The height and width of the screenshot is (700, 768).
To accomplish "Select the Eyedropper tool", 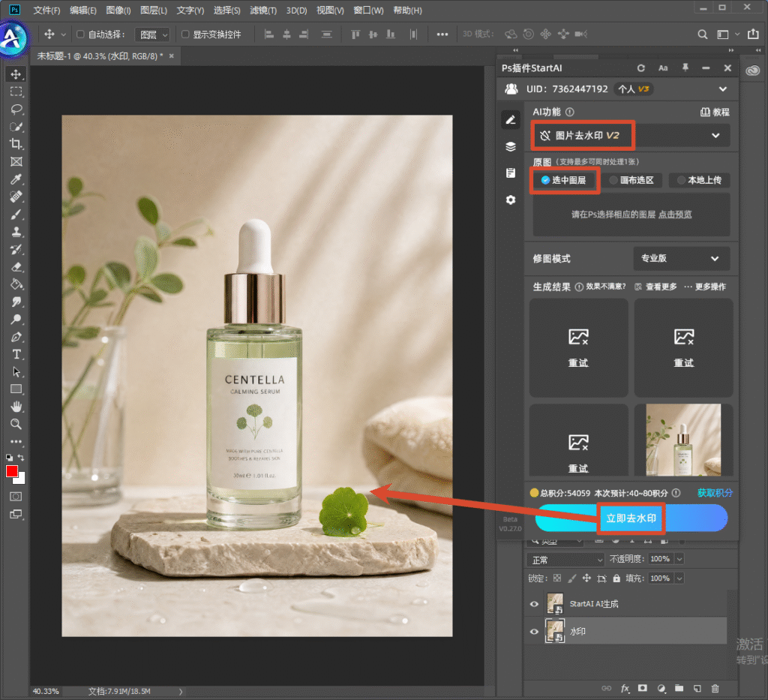I will pyautogui.click(x=16, y=179).
